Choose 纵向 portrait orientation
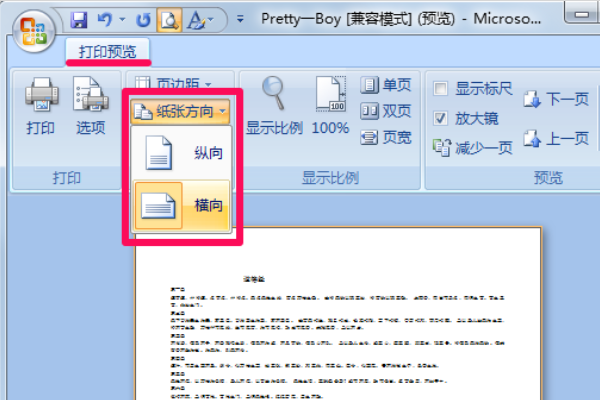 click(x=182, y=153)
